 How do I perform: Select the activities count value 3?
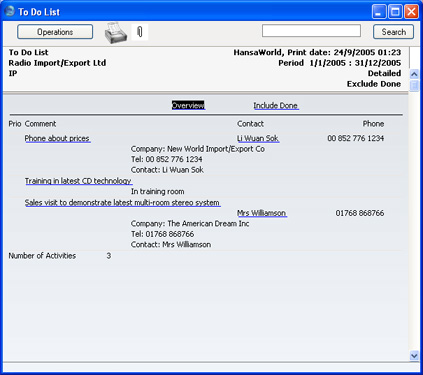[109, 256]
